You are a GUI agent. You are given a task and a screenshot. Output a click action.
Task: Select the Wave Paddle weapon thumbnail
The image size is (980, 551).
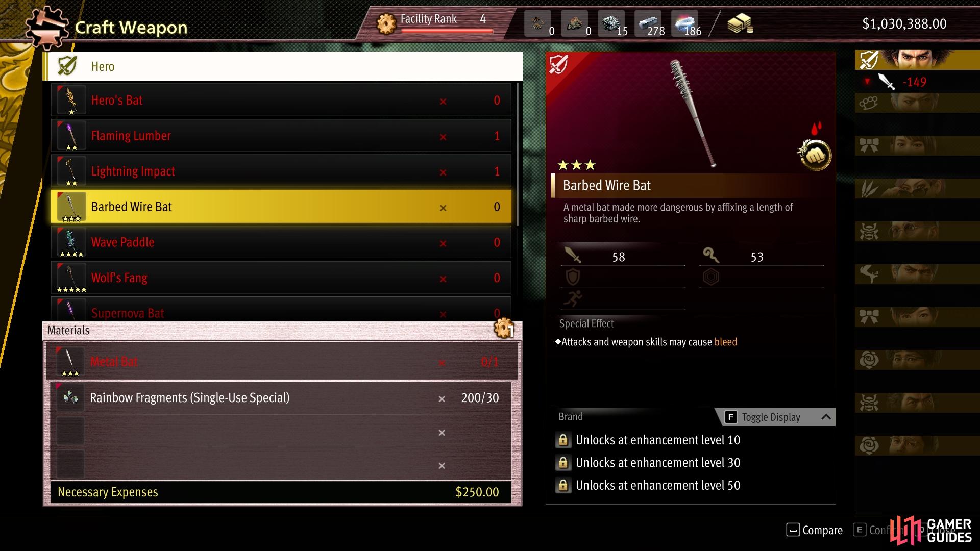point(71,242)
